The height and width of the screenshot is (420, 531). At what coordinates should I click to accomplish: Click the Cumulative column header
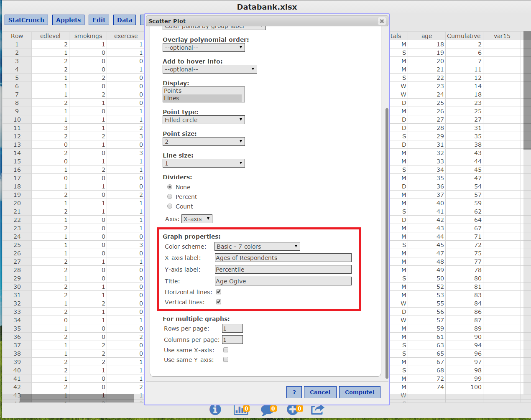464,36
